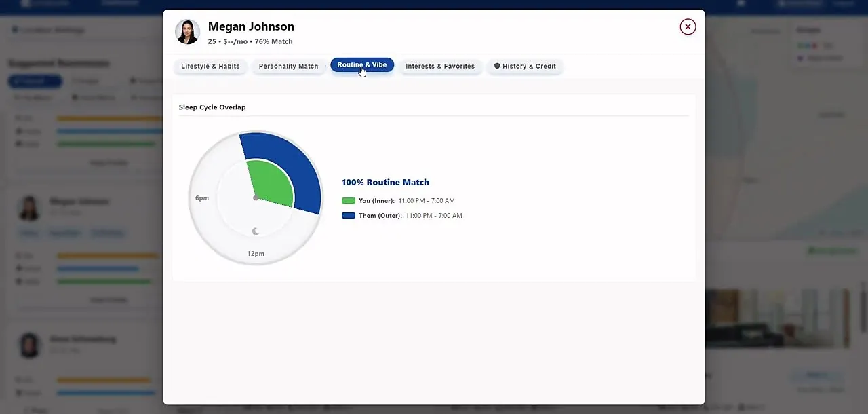
Task: Click the "25 • $--/mo • 76% Match" summary line
Action: click(250, 41)
